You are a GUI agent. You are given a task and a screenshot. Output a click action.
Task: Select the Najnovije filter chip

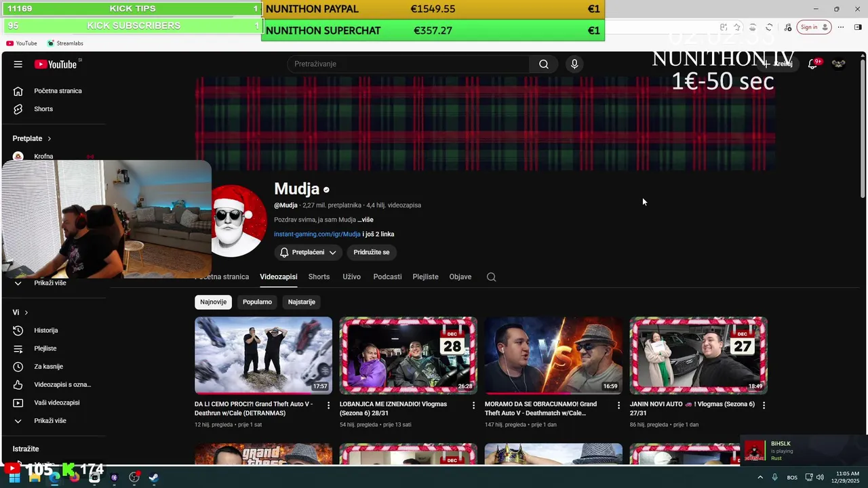pos(213,302)
